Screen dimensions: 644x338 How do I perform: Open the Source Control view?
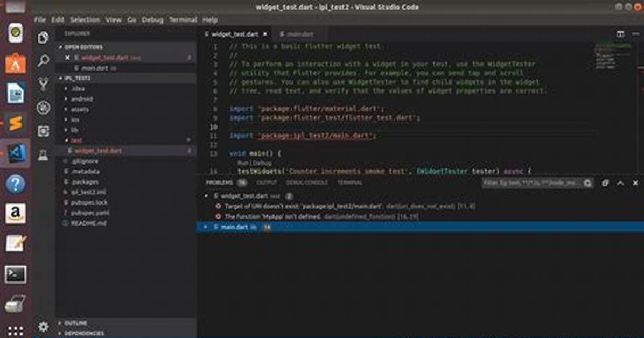click(43, 84)
